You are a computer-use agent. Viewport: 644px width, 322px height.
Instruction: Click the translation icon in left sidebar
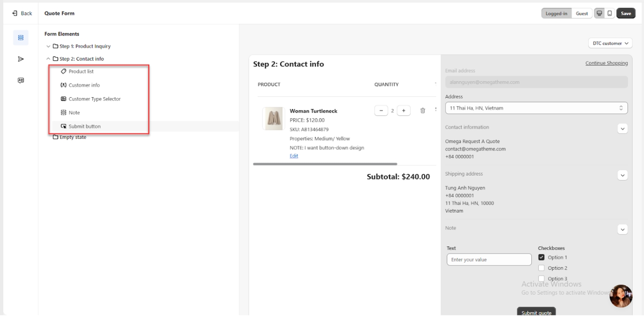pos(21,80)
